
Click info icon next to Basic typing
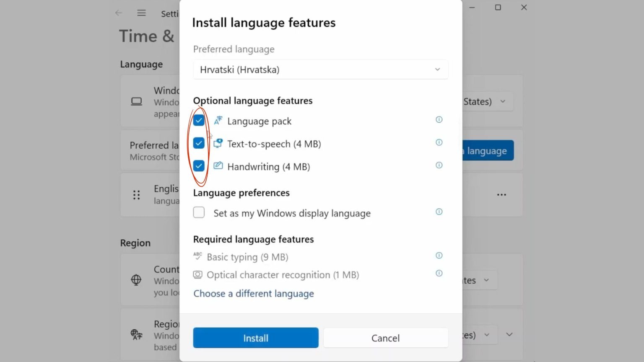pos(439,256)
